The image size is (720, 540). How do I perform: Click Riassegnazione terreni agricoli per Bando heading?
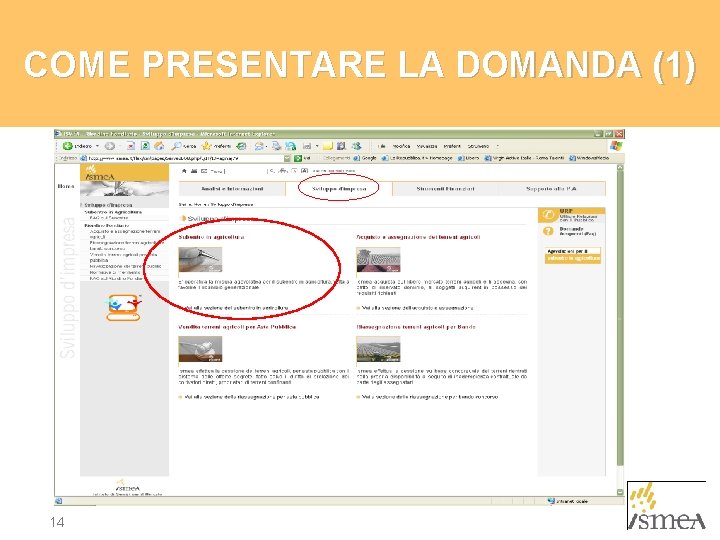click(416, 327)
